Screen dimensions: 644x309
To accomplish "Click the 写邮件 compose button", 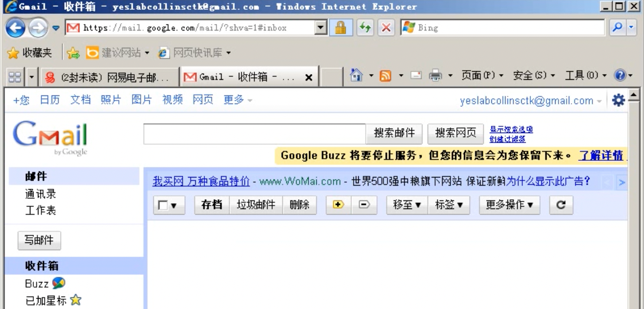I will click(39, 241).
